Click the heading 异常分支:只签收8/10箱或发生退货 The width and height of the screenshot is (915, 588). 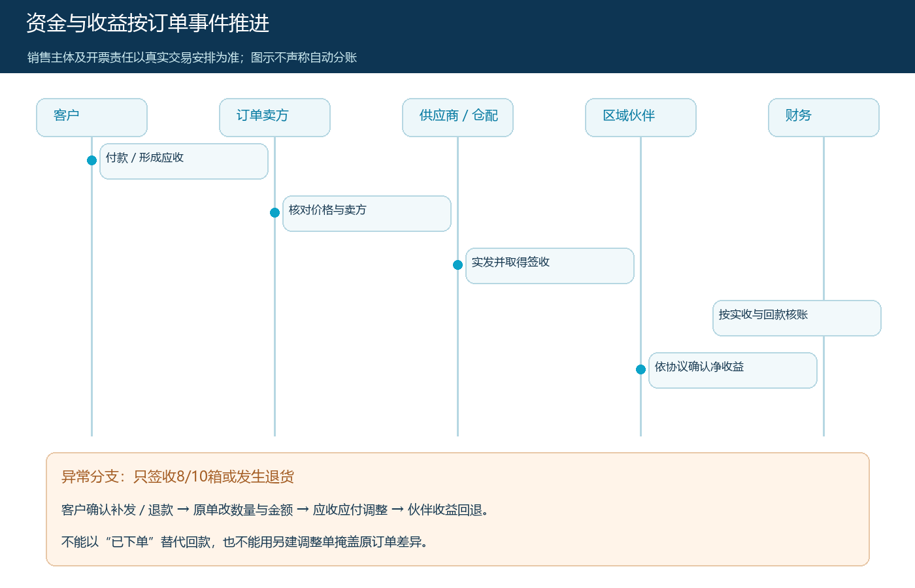tap(178, 476)
